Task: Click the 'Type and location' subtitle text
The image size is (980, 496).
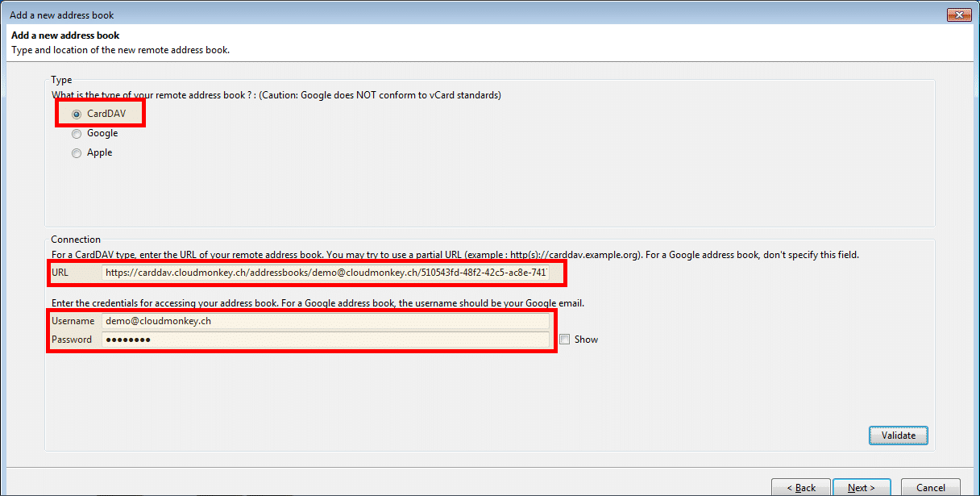Action: tap(120, 50)
